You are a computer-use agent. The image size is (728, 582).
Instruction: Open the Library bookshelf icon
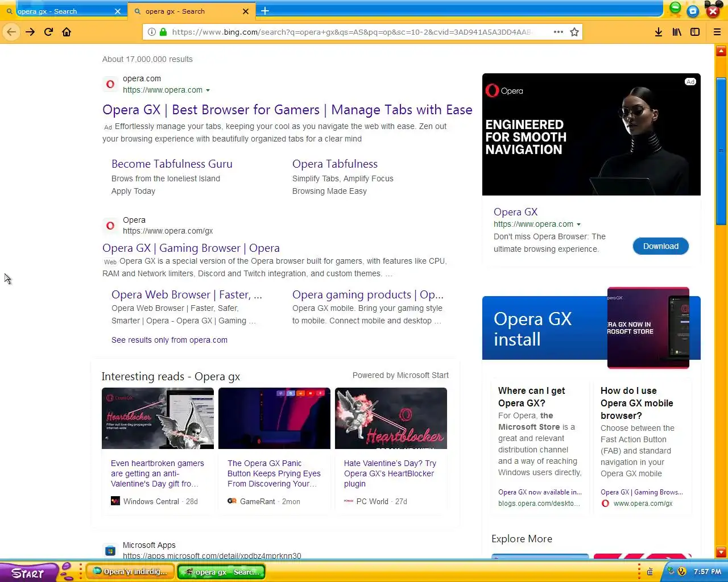pos(677,32)
